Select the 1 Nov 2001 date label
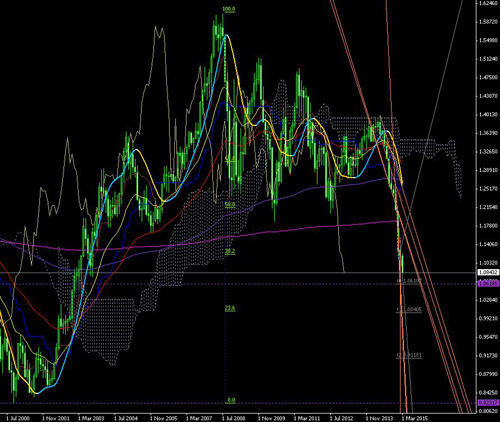The height and width of the screenshot is (422, 500). click(56, 418)
